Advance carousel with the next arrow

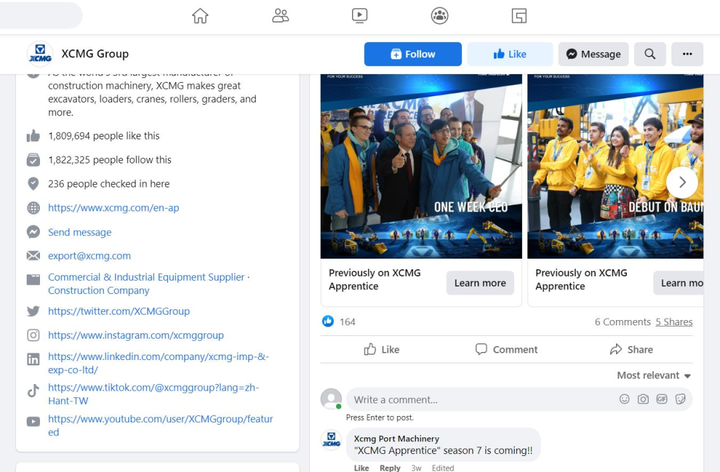pyautogui.click(x=682, y=182)
